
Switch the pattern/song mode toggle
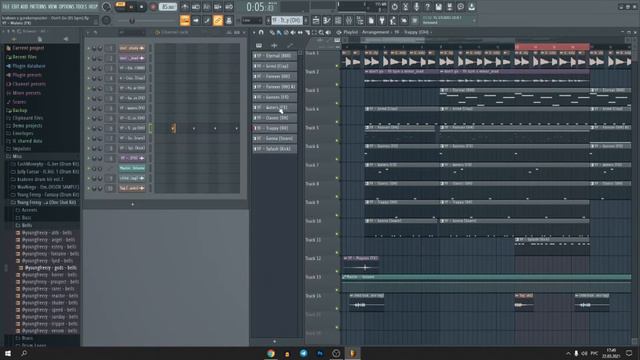120,6
